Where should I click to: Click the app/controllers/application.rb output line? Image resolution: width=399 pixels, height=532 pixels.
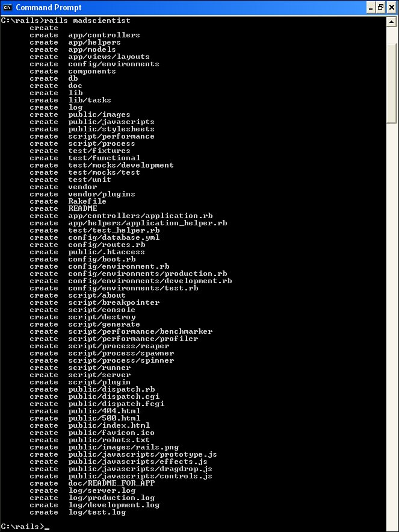pyautogui.click(x=121, y=216)
